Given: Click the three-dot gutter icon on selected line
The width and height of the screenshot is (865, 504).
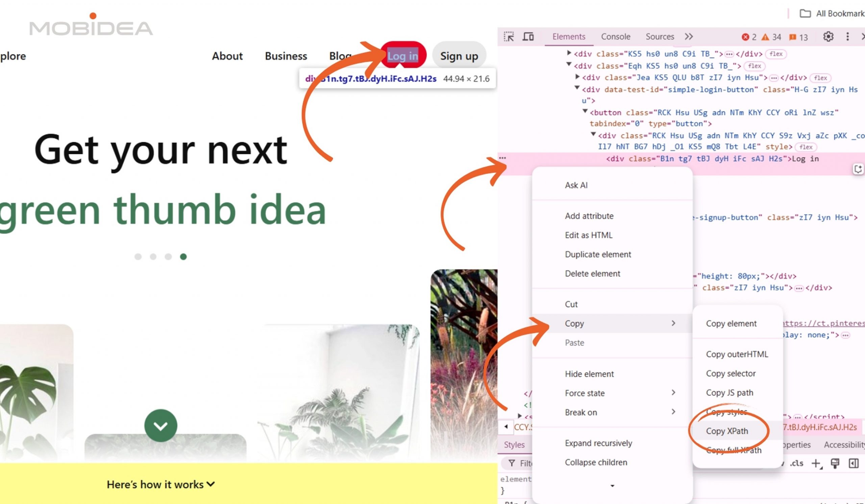Looking at the screenshot, I should (502, 158).
